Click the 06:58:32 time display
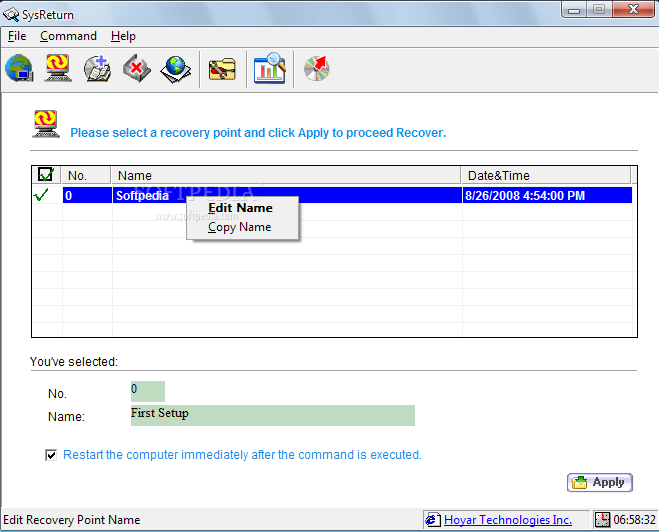The height and width of the screenshot is (532, 659). click(634, 520)
